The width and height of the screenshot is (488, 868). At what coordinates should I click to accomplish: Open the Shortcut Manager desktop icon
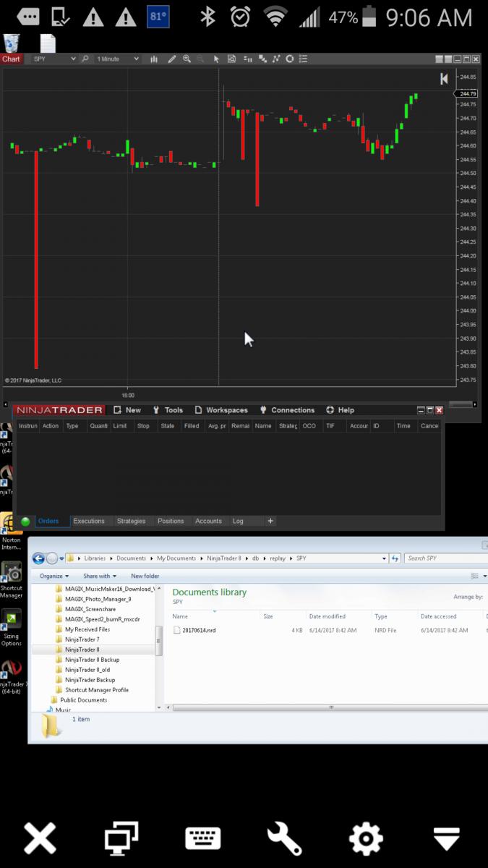tap(11, 580)
